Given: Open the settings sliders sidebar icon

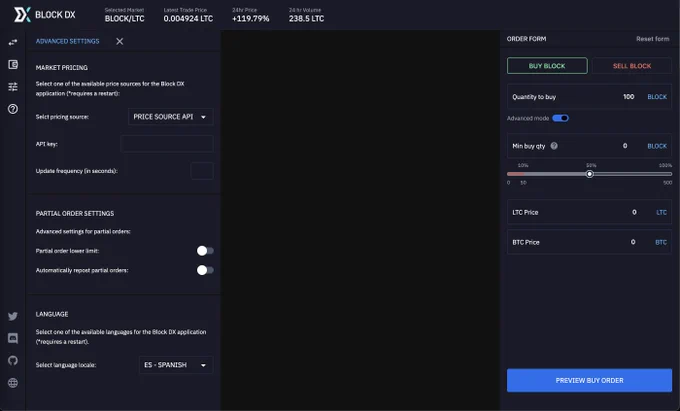Looking at the screenshot, I should pos(13,87).
